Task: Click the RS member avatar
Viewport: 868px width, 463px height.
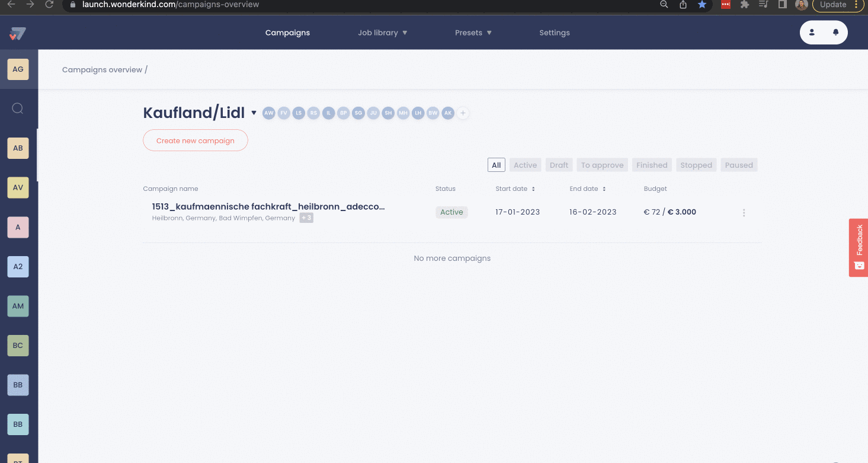Action: click(x=313, y=113)
